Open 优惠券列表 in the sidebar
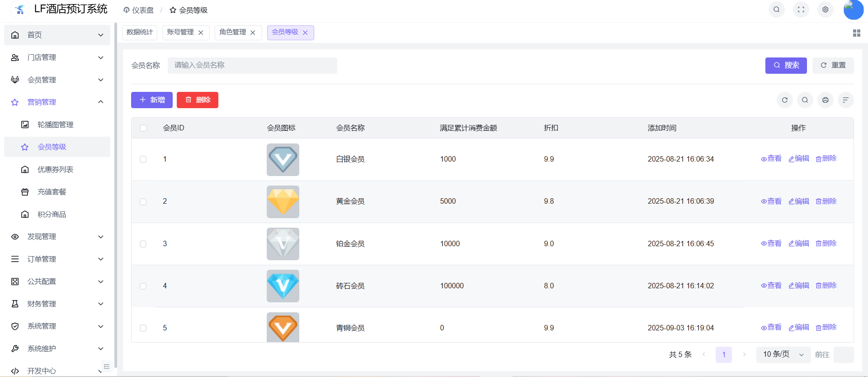The width and height of the screenshot is (868, 377). point(57,169)
